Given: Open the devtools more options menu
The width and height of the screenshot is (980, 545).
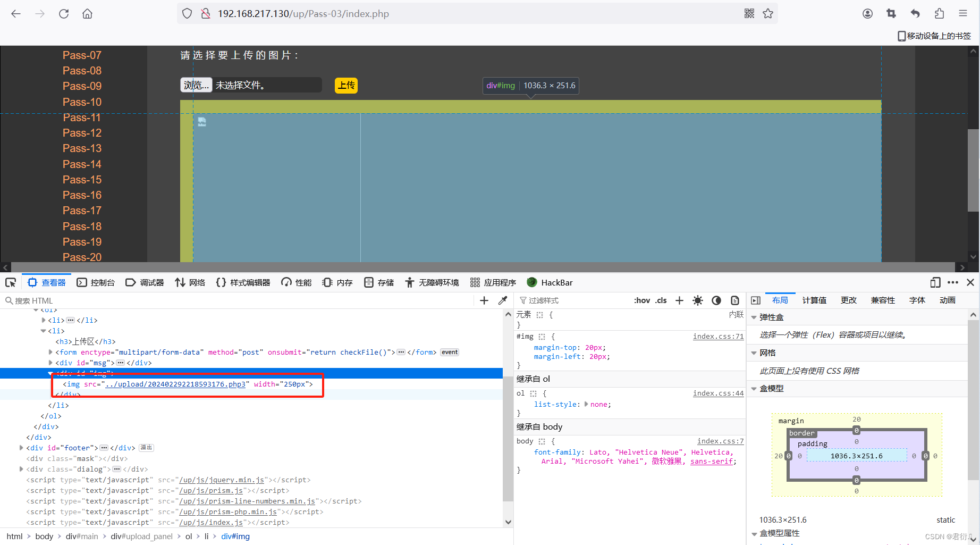Looking at the screenshot, I should [953, 282].
